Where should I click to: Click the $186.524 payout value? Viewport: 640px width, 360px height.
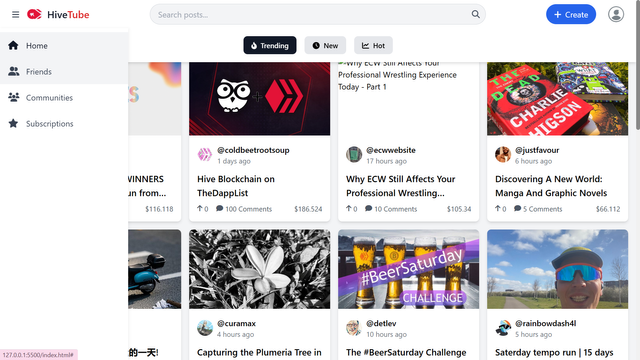pos(308,209)
